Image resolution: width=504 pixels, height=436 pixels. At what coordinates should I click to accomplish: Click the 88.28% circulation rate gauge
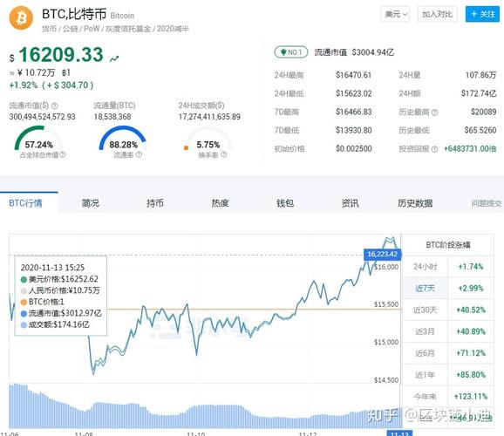[123, 139]
